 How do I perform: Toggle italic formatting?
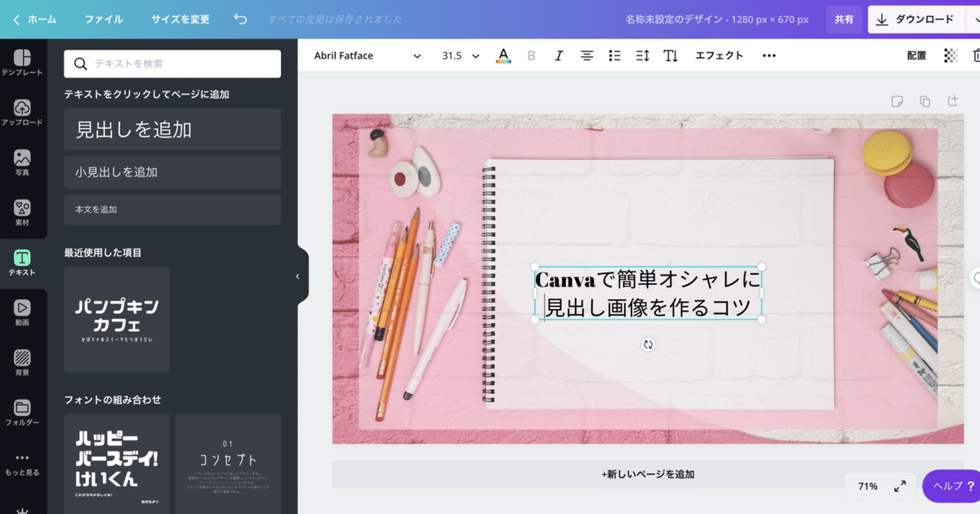click(x=559, y=55)
